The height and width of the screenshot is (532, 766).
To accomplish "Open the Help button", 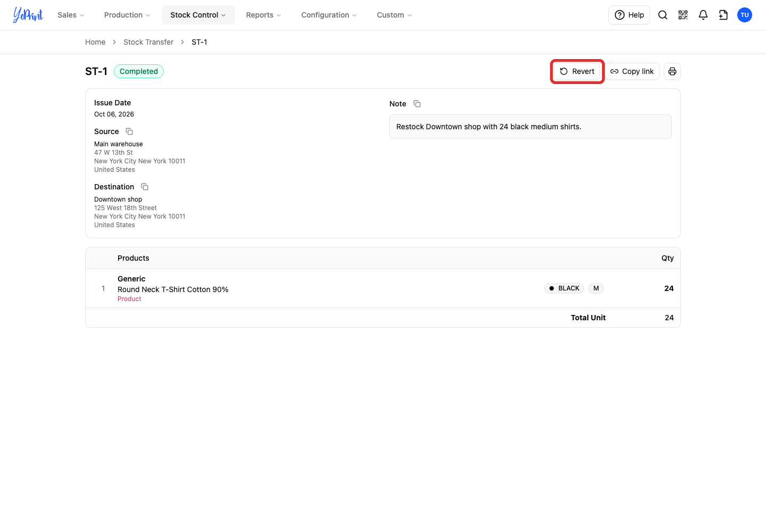I will pyautogui.click(x=629, y=15).
